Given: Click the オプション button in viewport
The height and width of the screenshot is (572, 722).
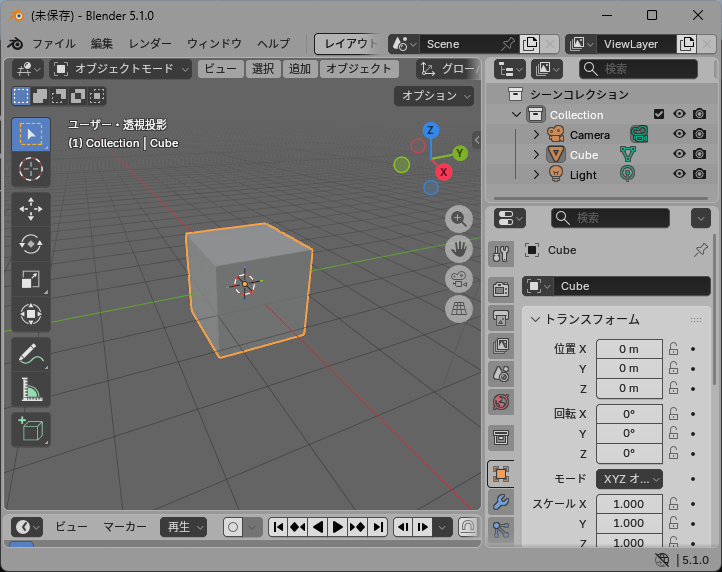Looking at the screenshot, I should [436, 96].
